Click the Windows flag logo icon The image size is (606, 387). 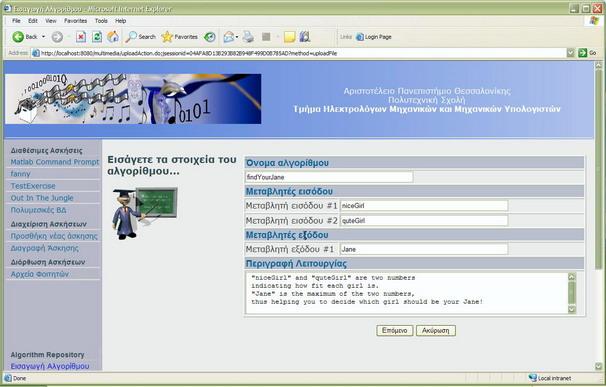(593, 21)
